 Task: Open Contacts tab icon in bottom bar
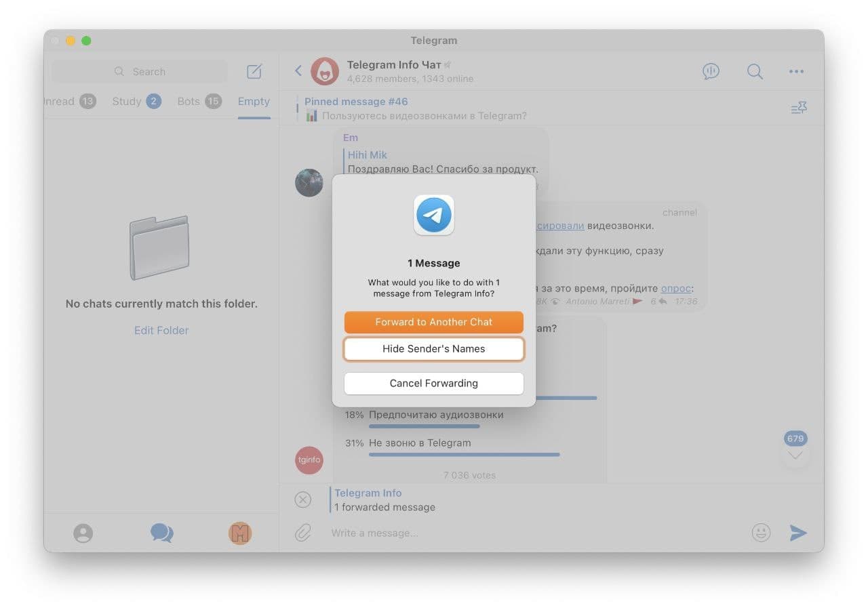[x=83, y=533]
